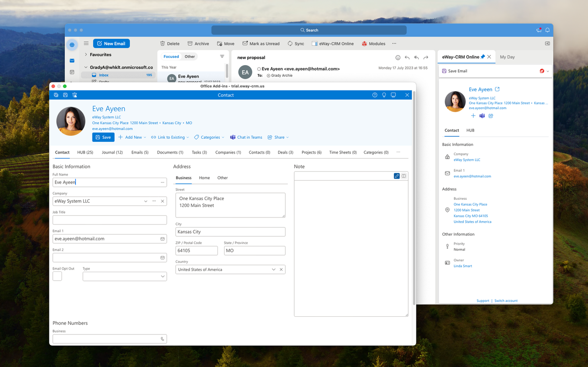Open Modules in Outlook toolbar
The image size is (588, 367).
click(x=373, y=44)
